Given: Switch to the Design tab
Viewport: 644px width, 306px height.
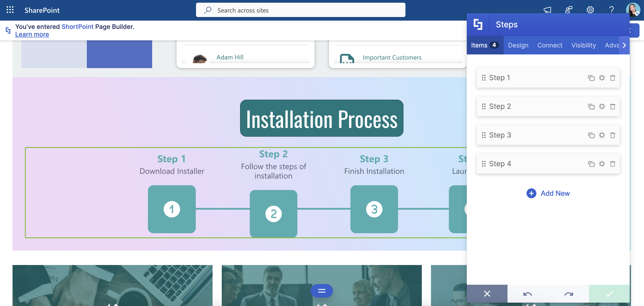Looking at the screenshot, I should 518,45.
